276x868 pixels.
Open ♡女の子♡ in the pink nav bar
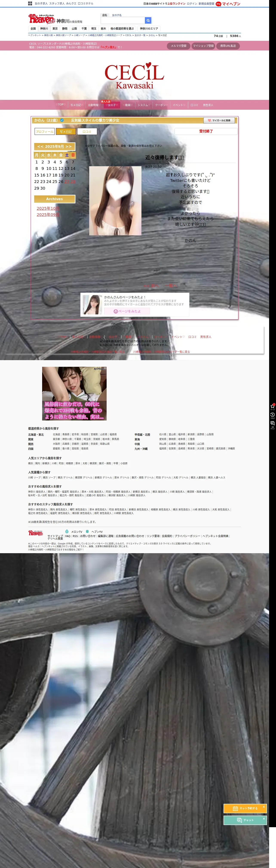click(112, 105)
